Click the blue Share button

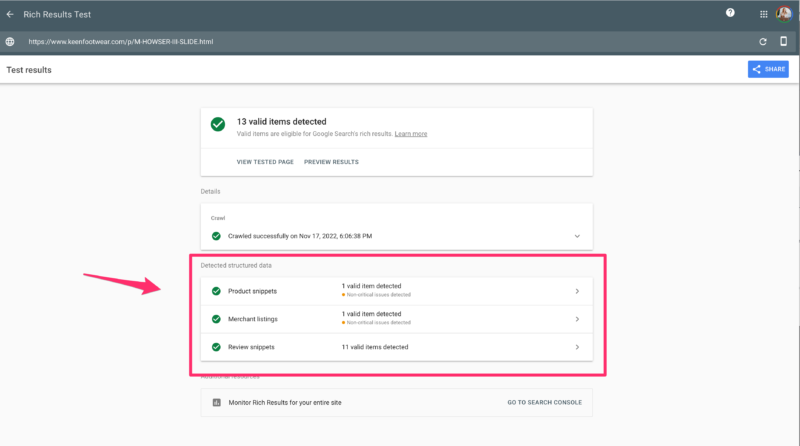click(x=768, y=69)
